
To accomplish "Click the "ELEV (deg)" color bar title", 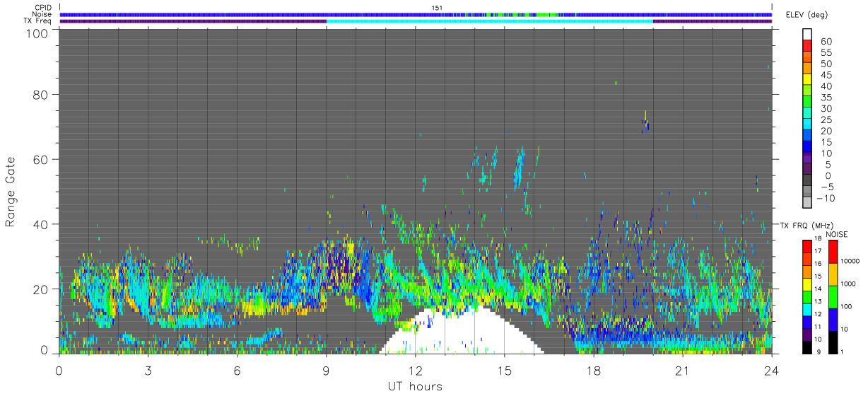I will (807, 15).
